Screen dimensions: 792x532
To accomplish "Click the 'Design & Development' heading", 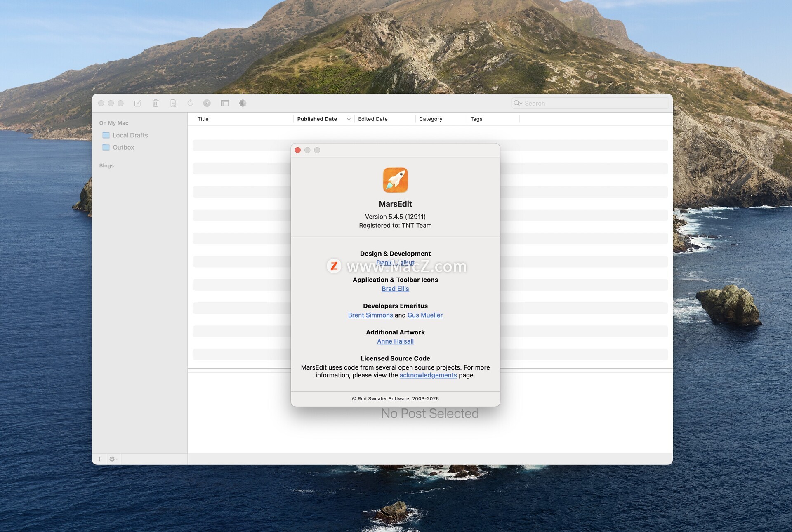I will (395, 254).
